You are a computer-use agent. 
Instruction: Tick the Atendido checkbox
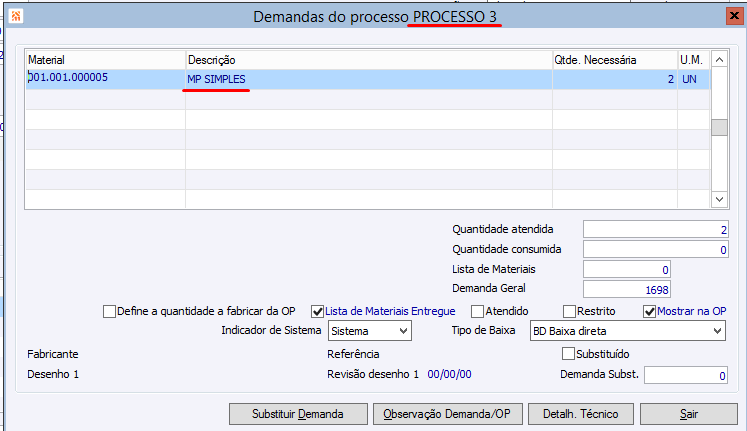[477, 311]
